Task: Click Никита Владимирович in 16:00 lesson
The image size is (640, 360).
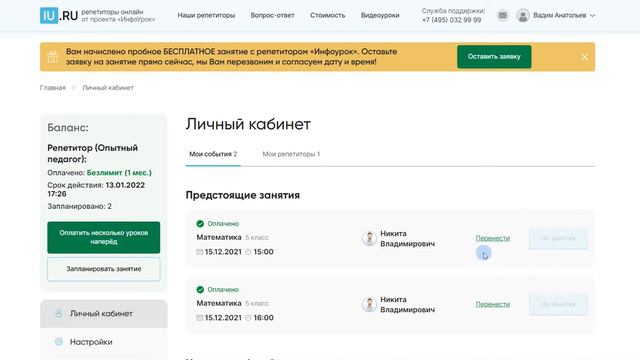Action: tap(407, 305)
